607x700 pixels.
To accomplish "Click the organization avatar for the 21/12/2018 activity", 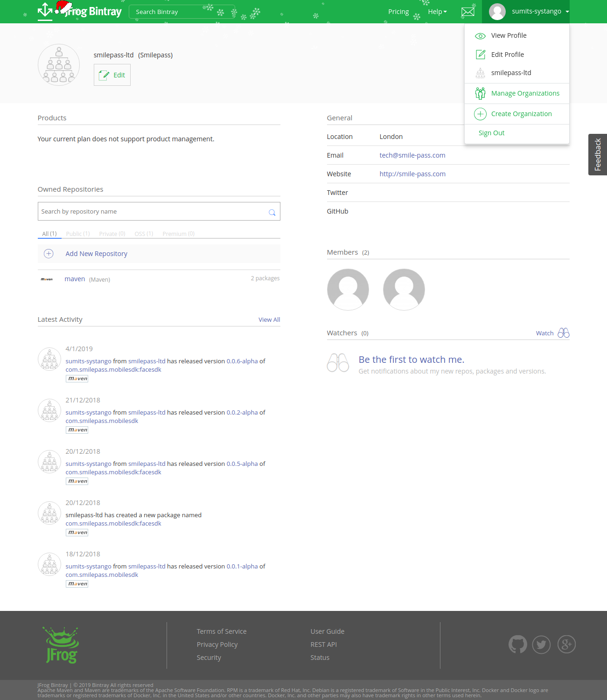I will point(49,410).
